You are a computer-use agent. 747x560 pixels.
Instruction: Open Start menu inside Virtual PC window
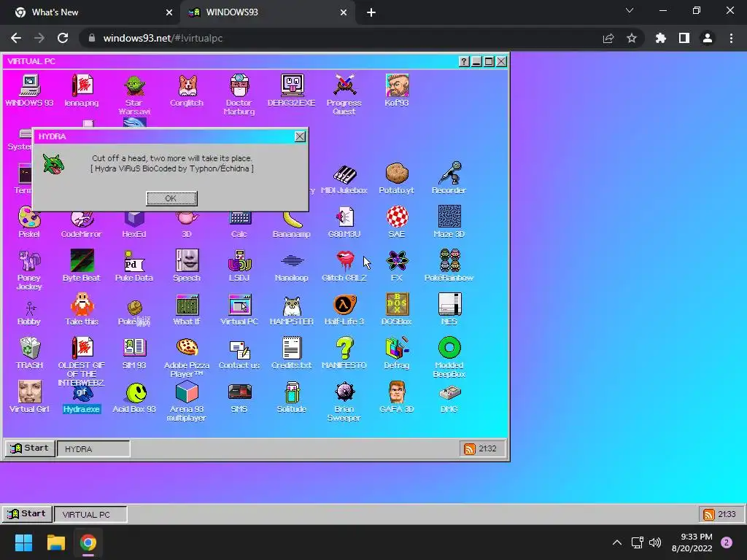click(29, 448)
